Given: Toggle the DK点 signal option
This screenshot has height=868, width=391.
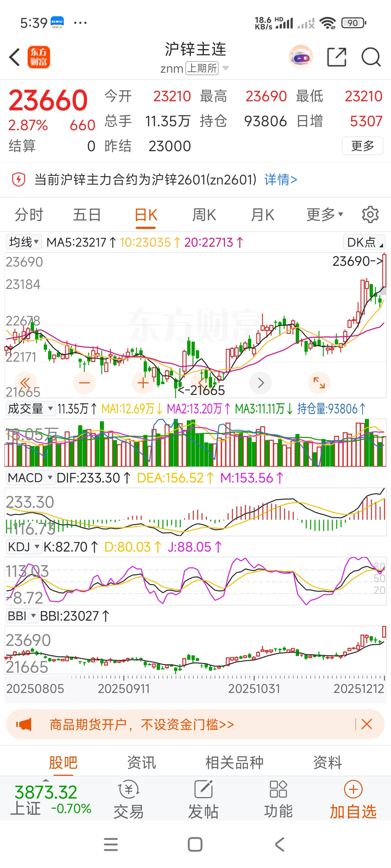Looking at the screenshot, I should coord(364,242).
